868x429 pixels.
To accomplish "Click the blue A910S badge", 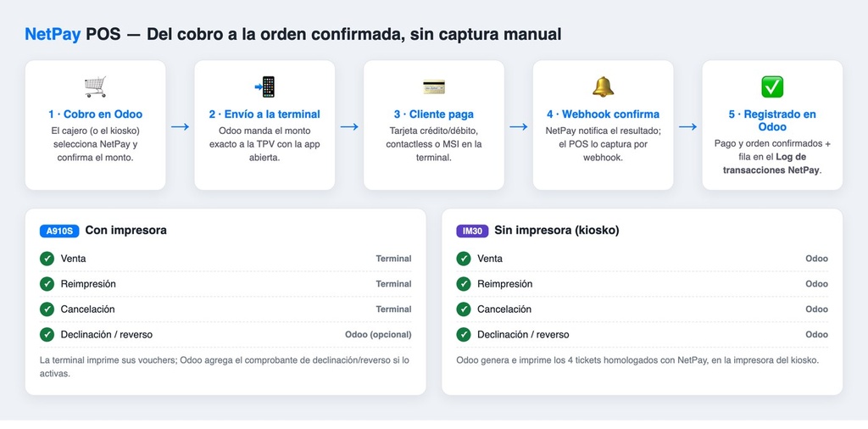I will point(59,231).
